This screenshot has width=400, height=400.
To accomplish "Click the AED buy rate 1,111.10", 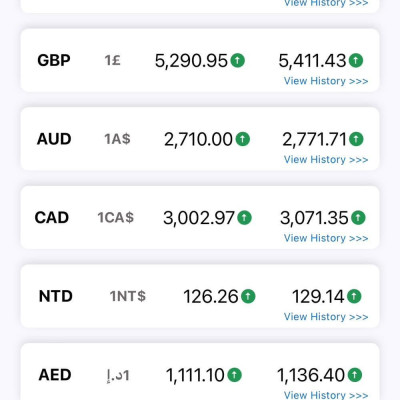I will tap(195, 375).
